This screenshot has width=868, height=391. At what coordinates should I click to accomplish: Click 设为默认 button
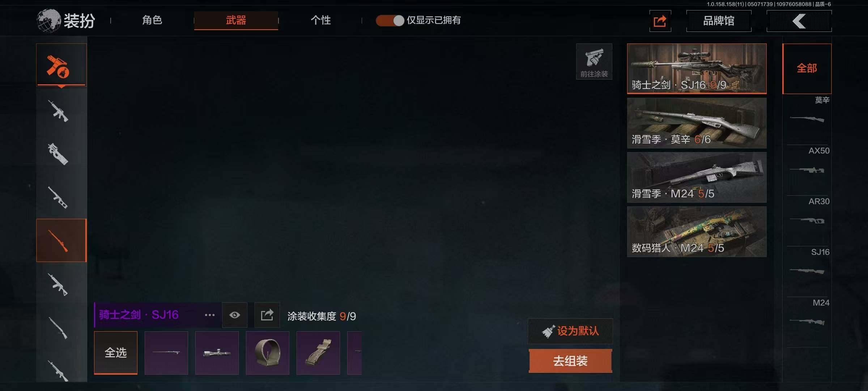click(570, 331)
